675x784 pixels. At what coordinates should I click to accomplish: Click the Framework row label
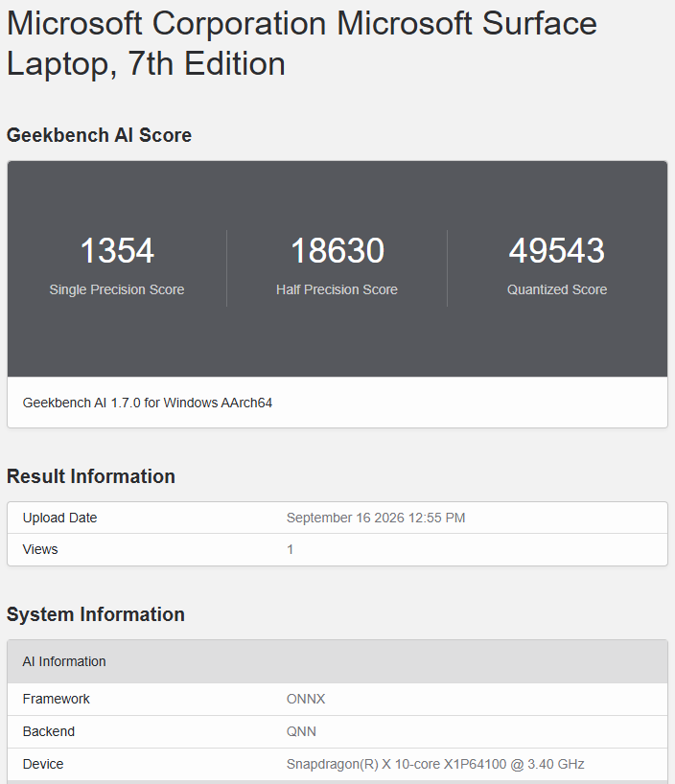56,699
